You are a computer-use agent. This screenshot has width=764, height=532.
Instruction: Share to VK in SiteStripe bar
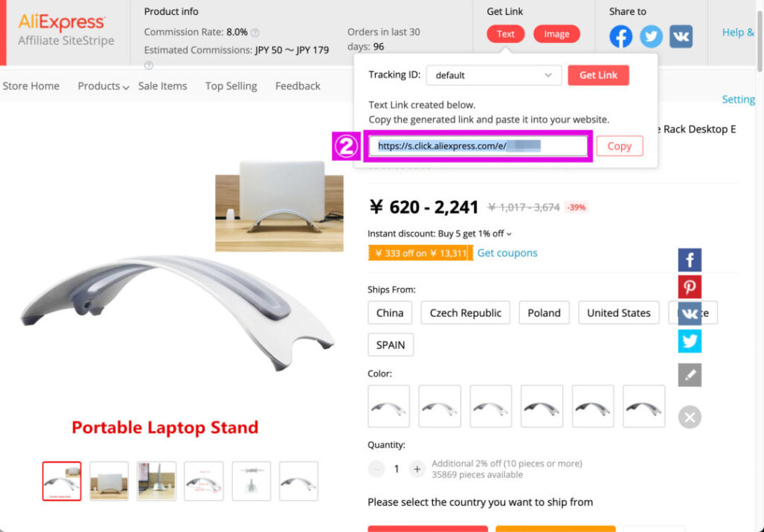[x=681, y=36]
